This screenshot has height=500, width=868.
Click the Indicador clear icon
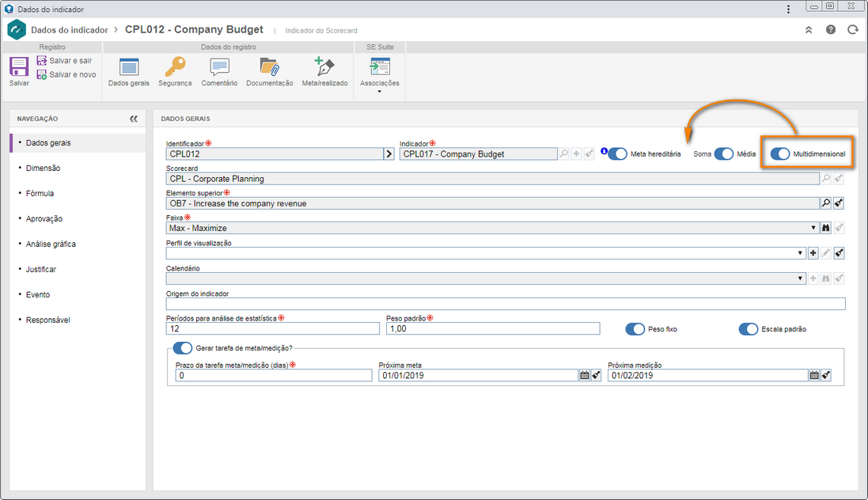click(589, 154)
